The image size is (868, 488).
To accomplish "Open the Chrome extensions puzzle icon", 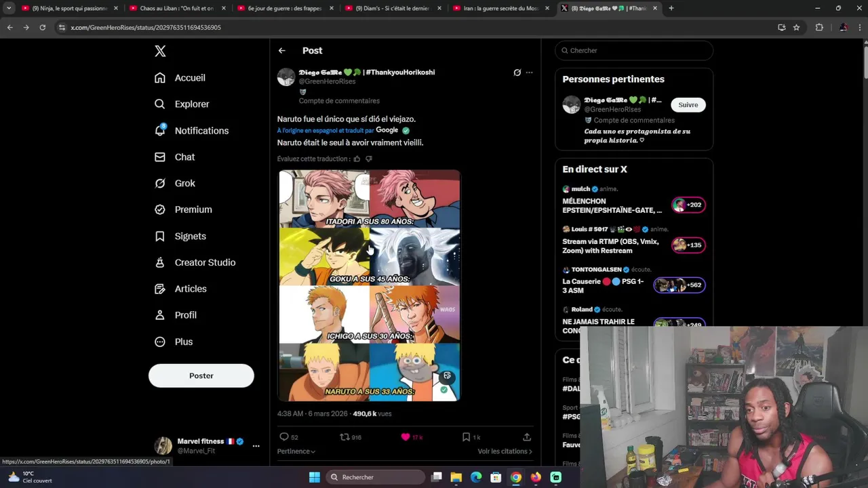I will (x=819, y=27).
